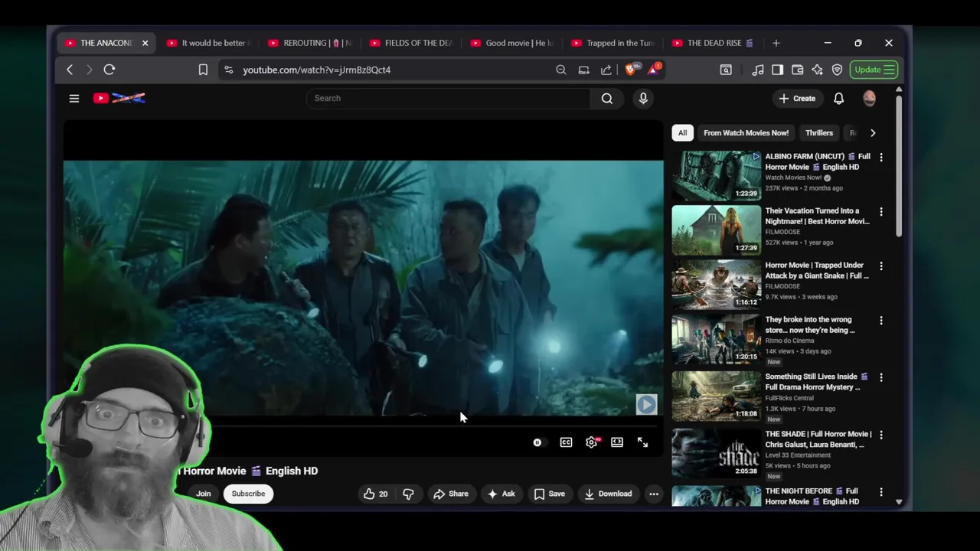This screenshot has width=980, height=551.
Task: Click the install/cast screen icon in address bar
Action: click(583, 70)
